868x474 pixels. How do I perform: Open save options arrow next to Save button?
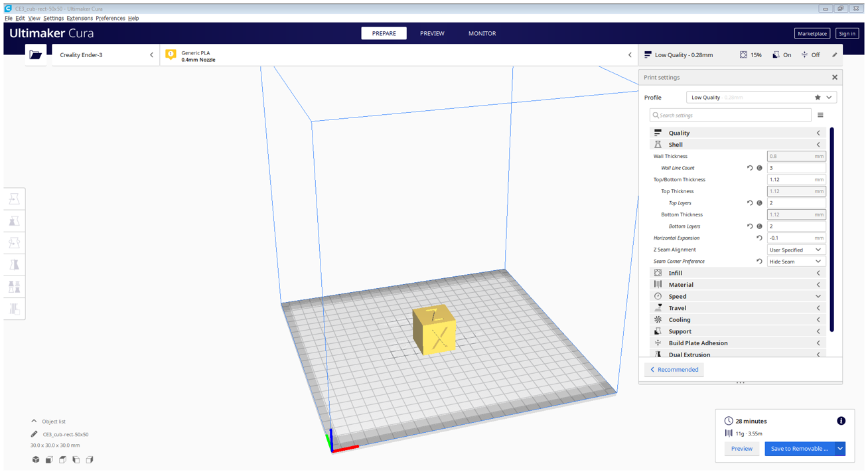click(840, 449)
